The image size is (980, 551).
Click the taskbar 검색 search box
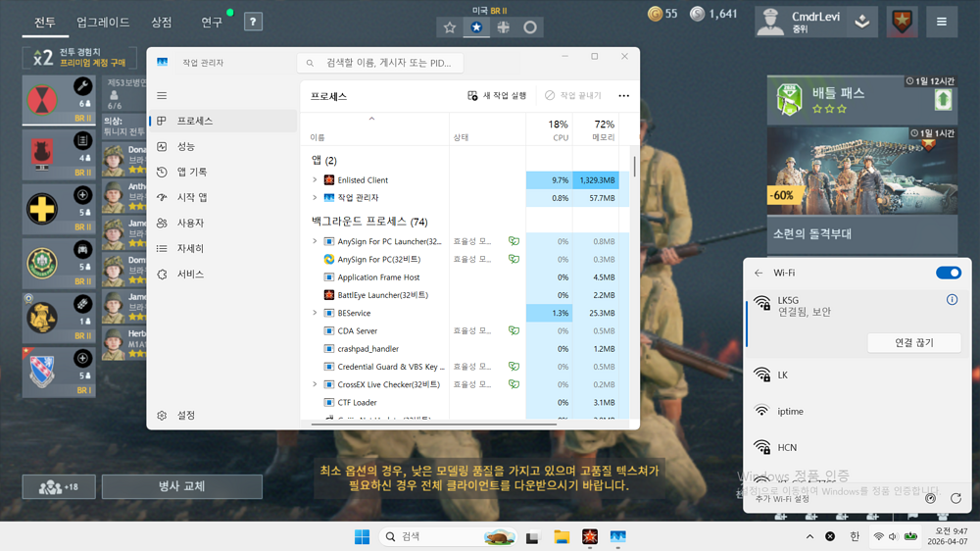(x=450, y=536)
